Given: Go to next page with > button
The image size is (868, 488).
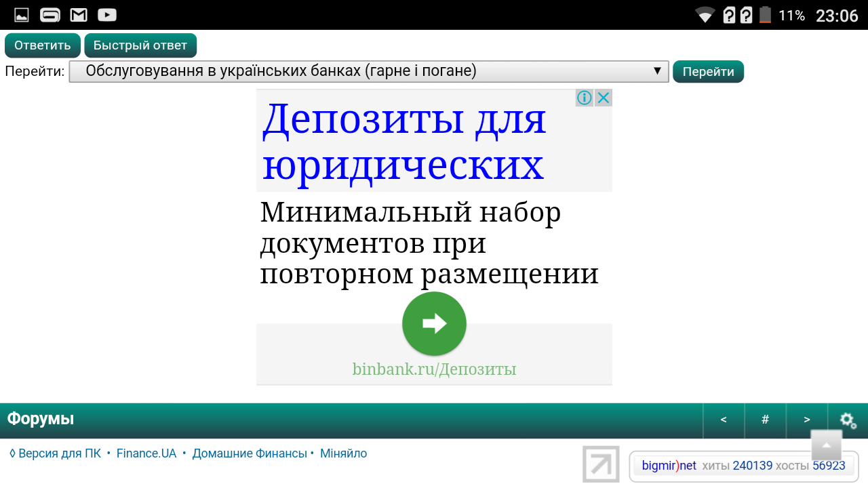Looking at the screenshot, I should pyautogui.click(x=807, y=420).
